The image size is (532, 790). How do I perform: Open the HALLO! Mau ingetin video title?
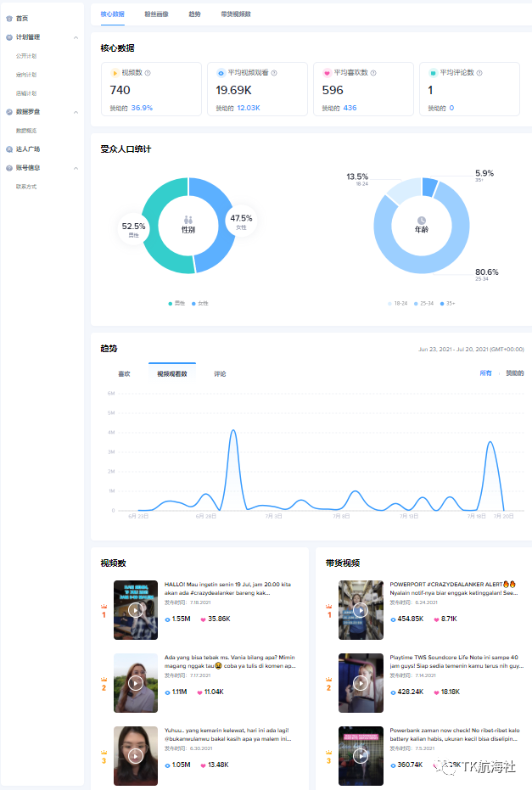(x=227, y=589)
